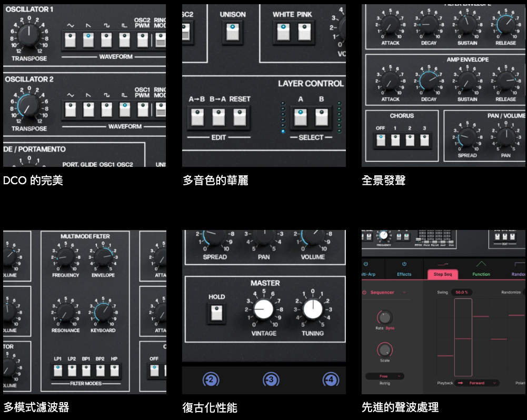Open the Free retrig dropdown
The image size is (527, 420).
[x=385, y=376]
